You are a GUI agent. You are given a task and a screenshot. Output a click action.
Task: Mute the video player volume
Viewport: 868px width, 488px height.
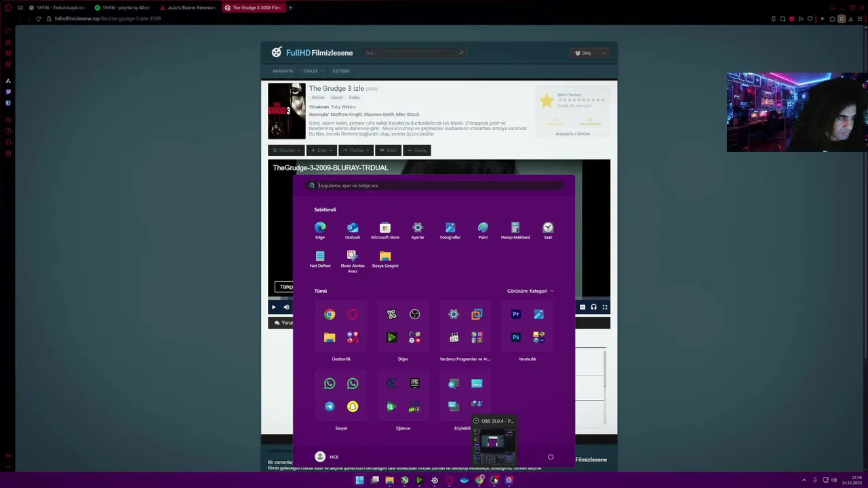286,307
